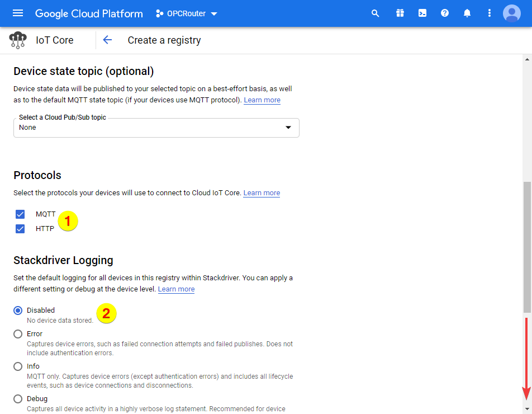Open the Cloud Pub/Sub topic dropdown
This screenshot has width=532, height=414.
(156, 128)
